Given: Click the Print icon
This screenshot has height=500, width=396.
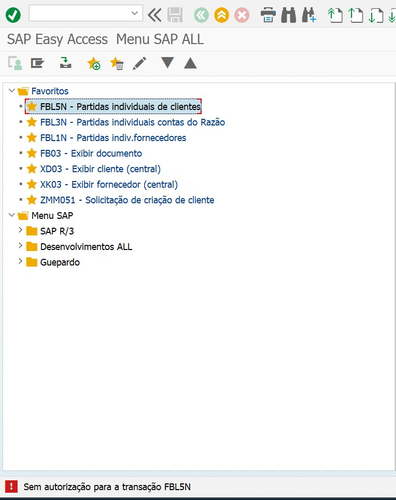Looking at the screenshot, I should click(268, 15).
